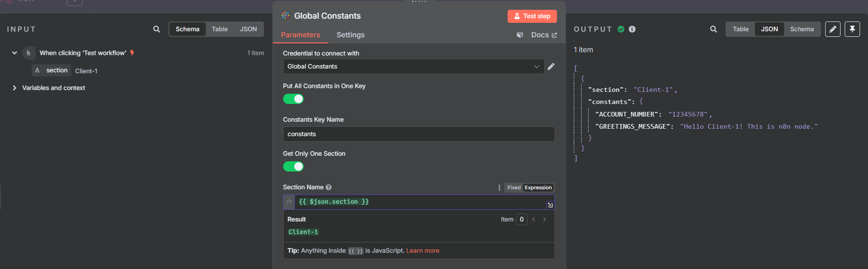Click the output info icon
The width and height of the screenshot is (868, 269).
[632, 29]
